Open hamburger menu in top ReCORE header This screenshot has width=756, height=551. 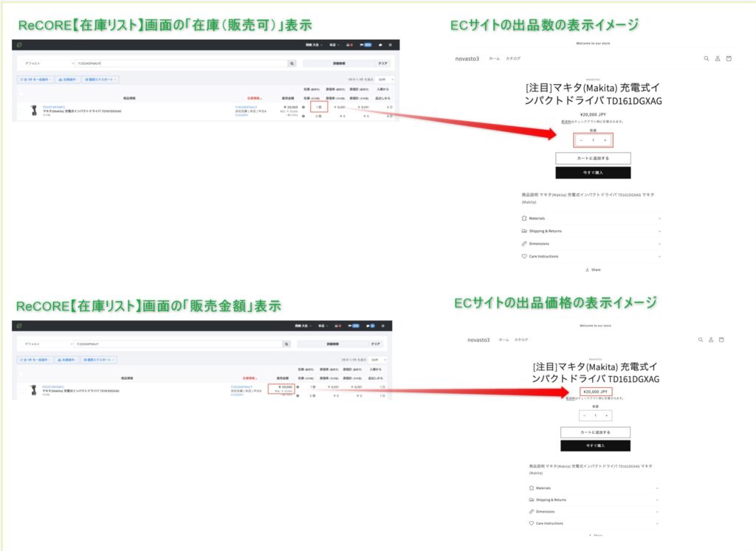pos(391,44)
